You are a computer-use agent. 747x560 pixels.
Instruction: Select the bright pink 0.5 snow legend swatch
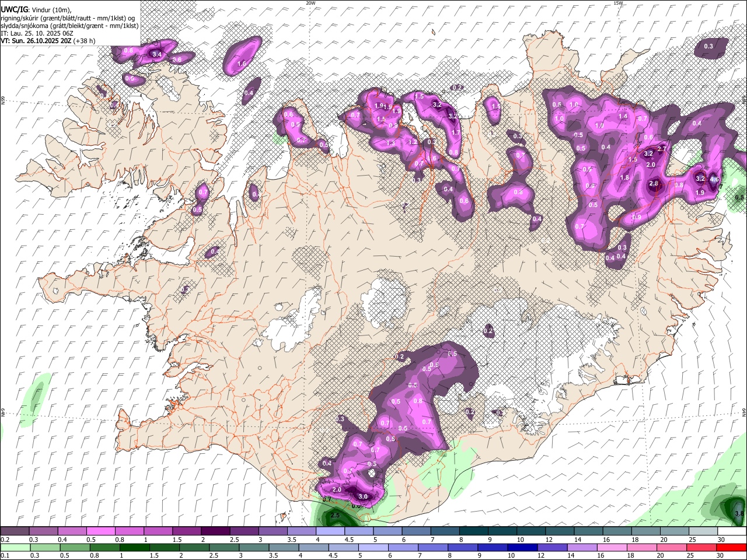coord(100,531)
